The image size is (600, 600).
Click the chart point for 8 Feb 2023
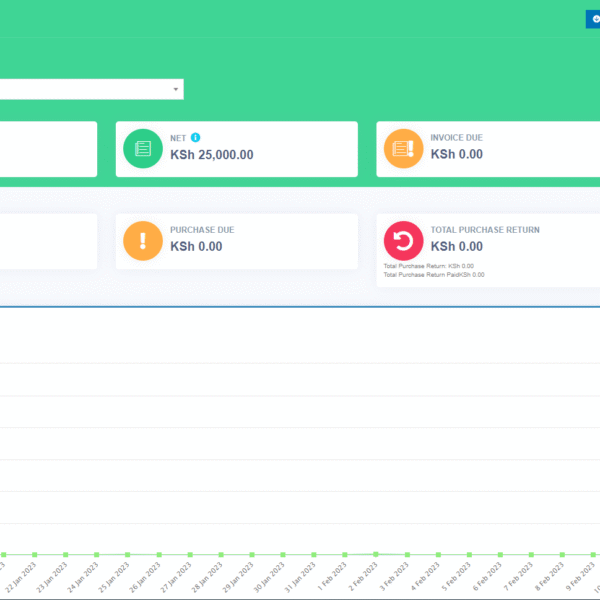point(562,554)
